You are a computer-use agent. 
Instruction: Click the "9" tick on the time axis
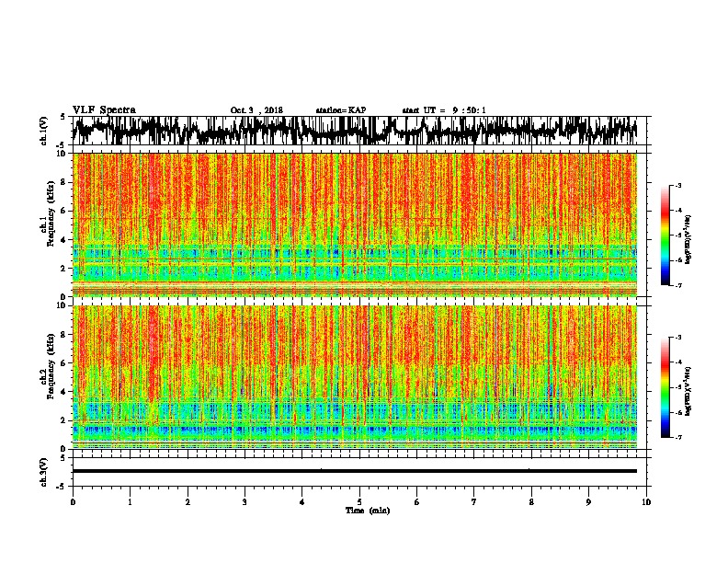point(588,502)
